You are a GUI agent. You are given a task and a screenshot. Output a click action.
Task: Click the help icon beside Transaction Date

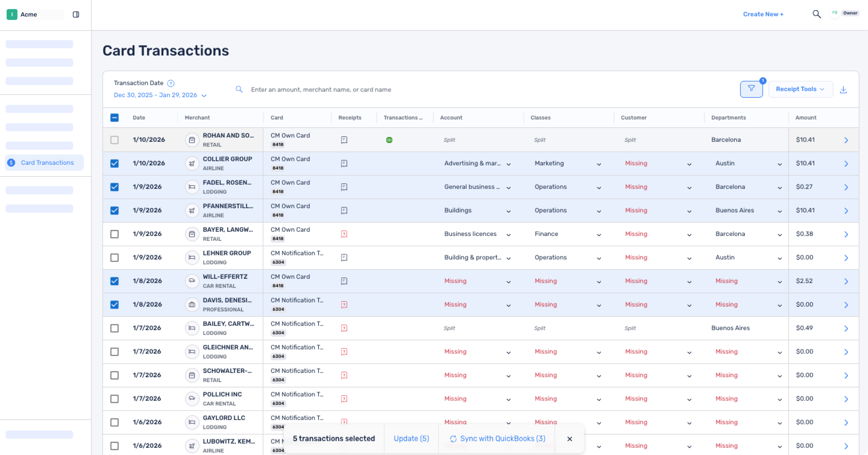[171, 83]
